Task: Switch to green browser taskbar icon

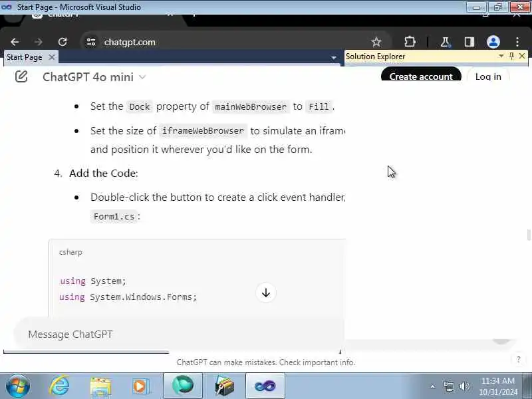Action: tap(183, 386)
